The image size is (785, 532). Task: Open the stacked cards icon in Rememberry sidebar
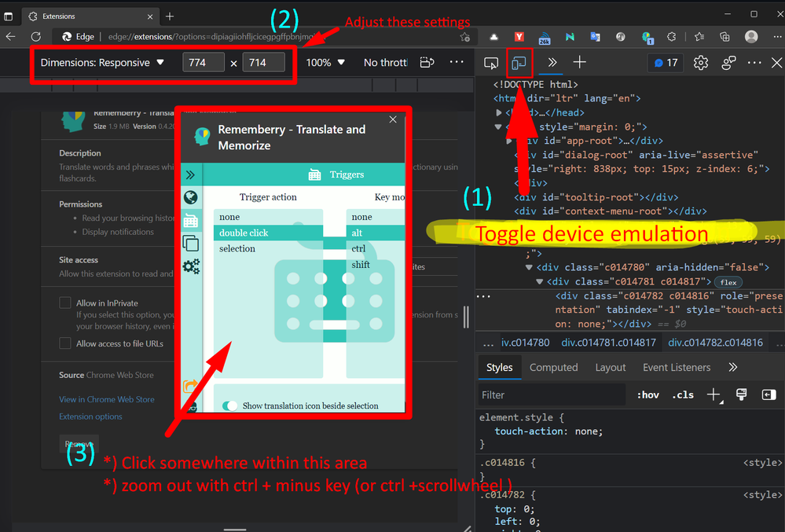tap(191, 244)
